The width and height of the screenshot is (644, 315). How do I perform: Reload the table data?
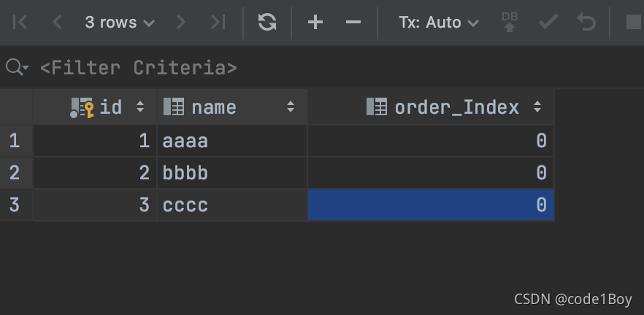(267, 23)
